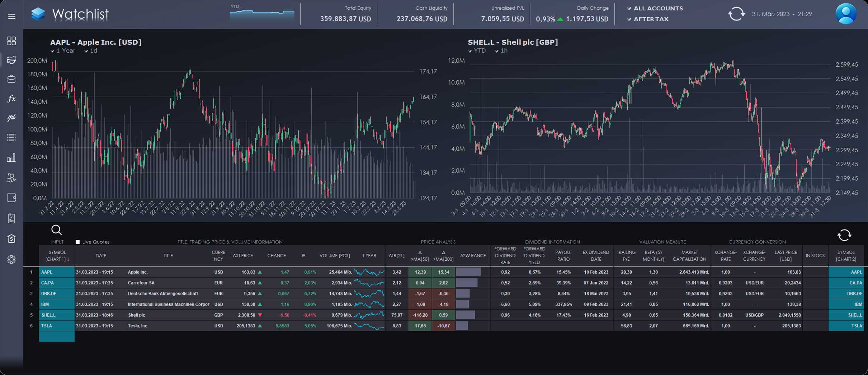Click the Cash Liquidity value 237.068,76 USD

tap(422, 19)
